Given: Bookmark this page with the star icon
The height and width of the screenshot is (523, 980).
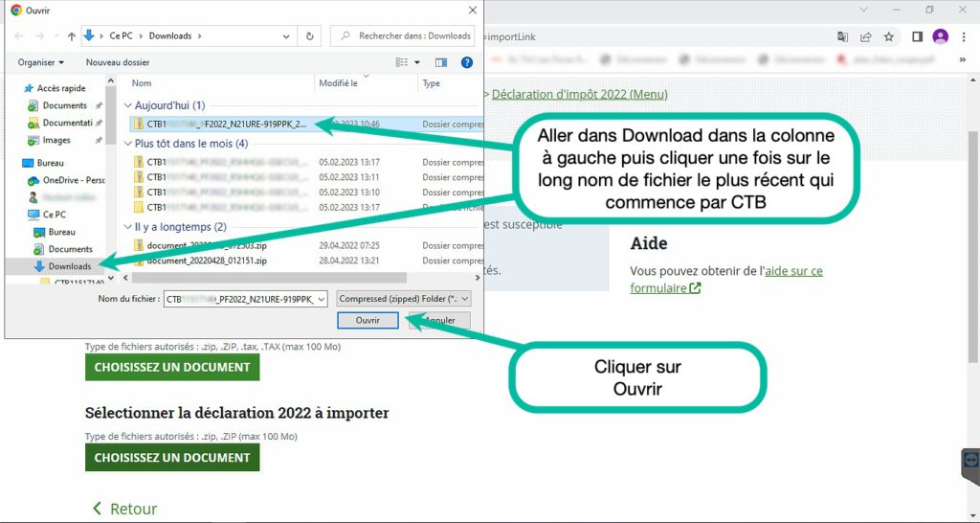Looking at the screenshot, I should pyautogui.click(x=889, y=37).
